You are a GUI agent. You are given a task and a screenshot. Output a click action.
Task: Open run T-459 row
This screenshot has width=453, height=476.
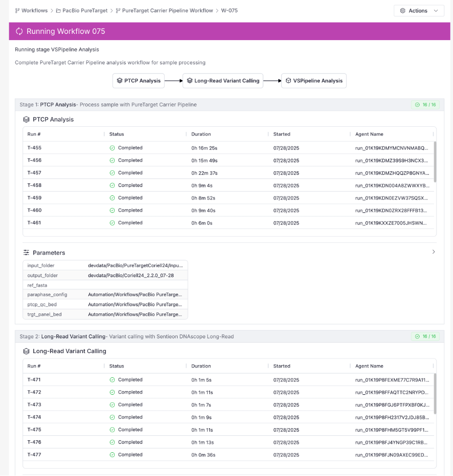228,198
